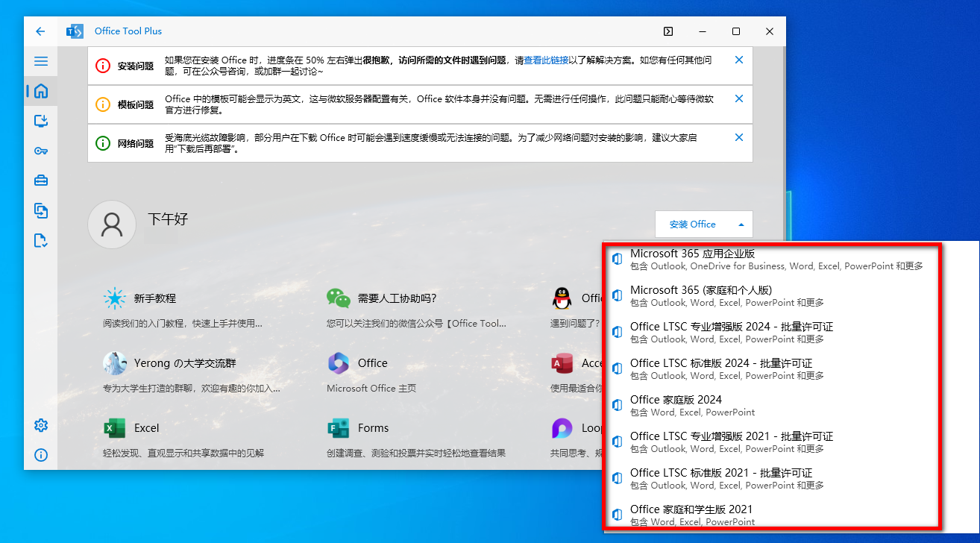The height and width of the screenshot is (543, 980).
Task: Click the 新手教程 star icon
Action: [x=114, y=298]
